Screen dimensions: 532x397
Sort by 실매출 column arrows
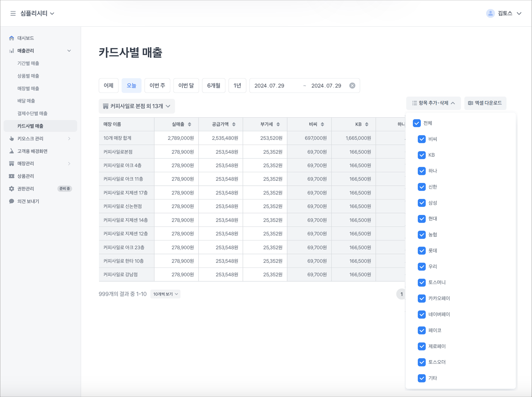pyautogui.click(x=190, y=124)
